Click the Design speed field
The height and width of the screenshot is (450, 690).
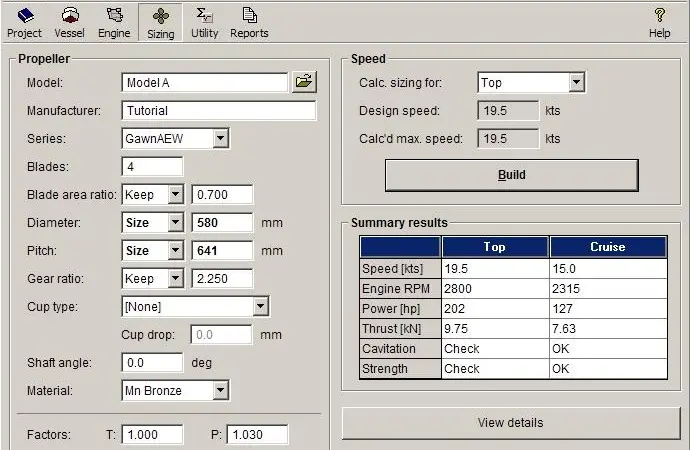point(508,110)
